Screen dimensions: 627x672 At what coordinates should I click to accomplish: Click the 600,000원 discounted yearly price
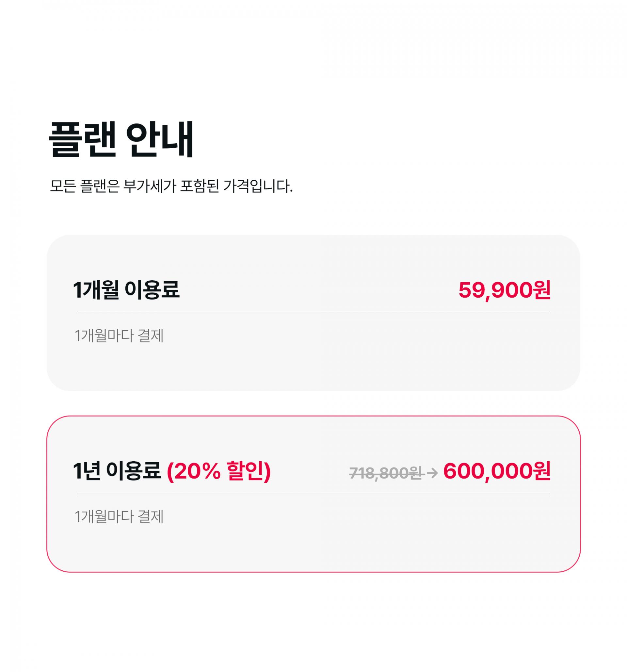click(497, 471)
